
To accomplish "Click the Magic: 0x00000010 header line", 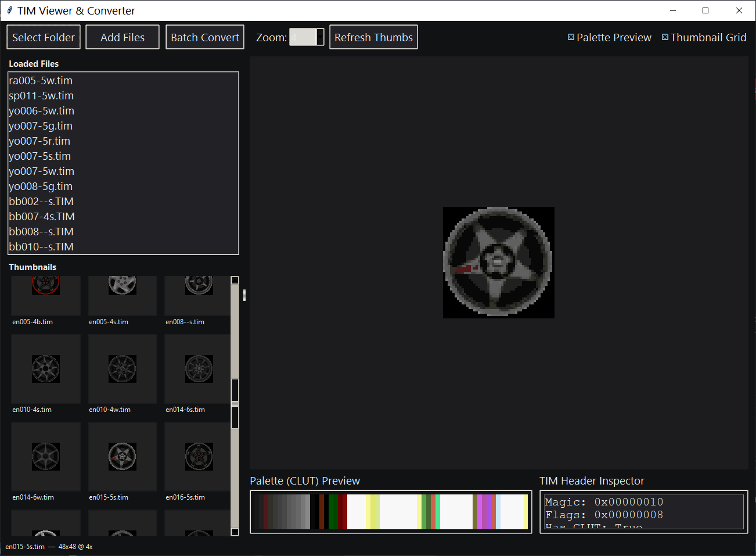I will coord(604,502).
